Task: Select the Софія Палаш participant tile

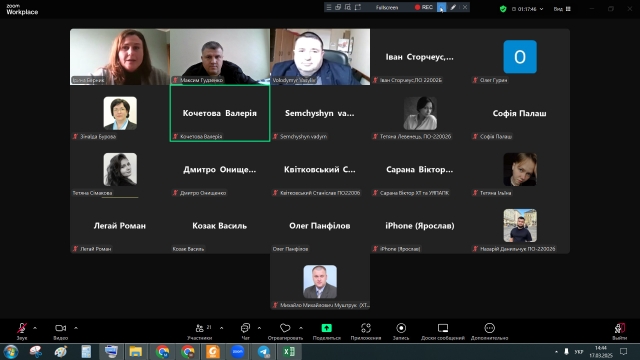Action: click(x=520, y=113)
